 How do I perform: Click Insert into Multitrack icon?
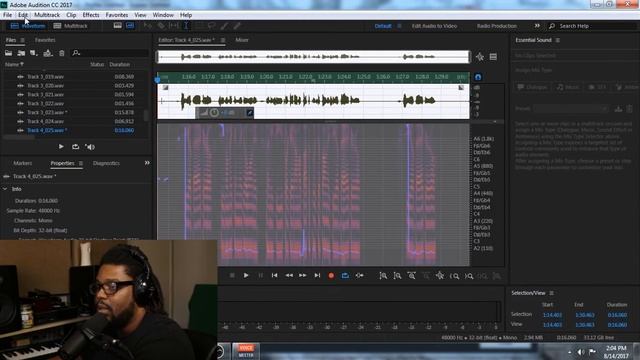tap(48, 53)
